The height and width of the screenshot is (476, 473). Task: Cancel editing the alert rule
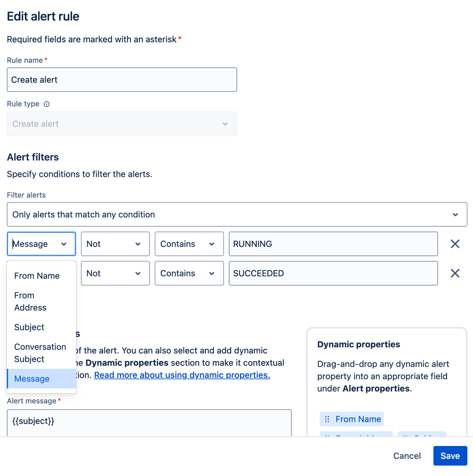tap(407, 456)
